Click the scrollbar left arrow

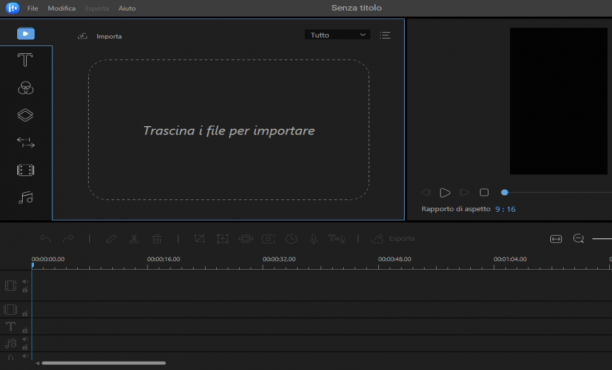(37, 363)
